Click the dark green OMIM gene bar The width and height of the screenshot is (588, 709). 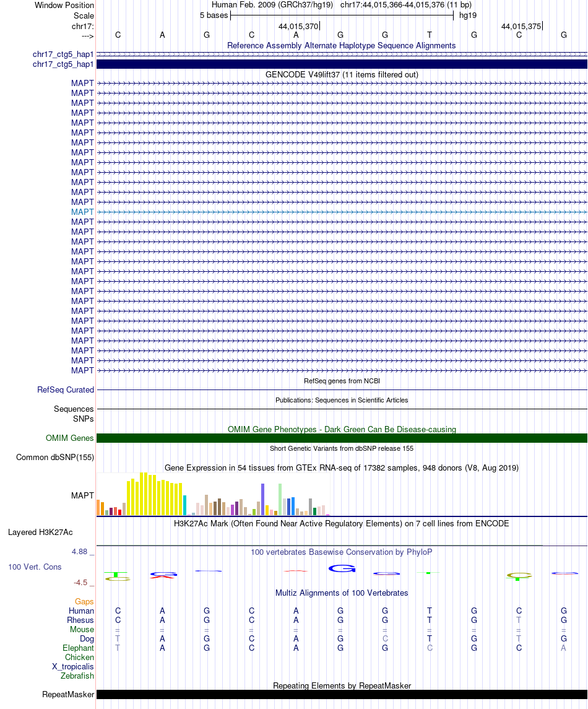point(342,438)
